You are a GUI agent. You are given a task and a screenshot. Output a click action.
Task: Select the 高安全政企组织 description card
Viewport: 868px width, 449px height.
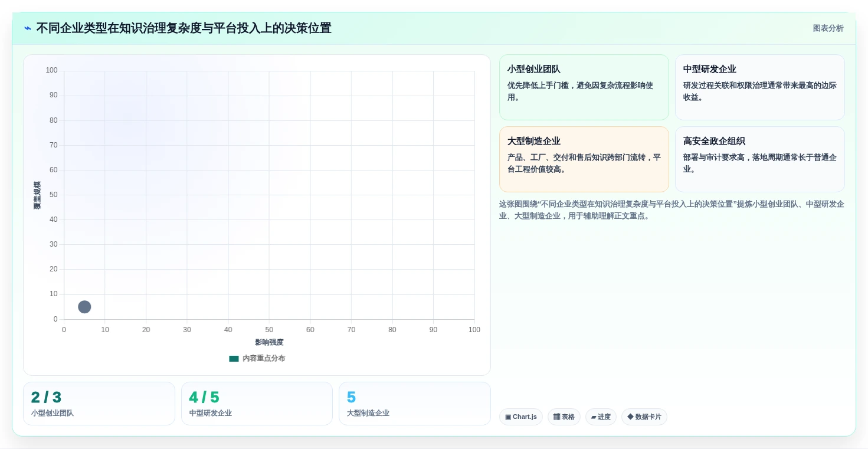(759, 159)
